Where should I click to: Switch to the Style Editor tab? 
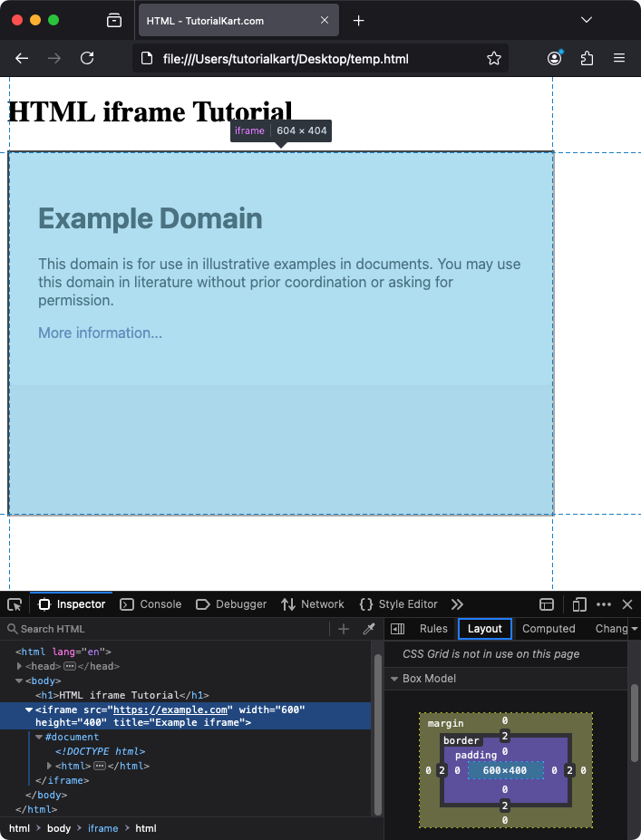(x=398, y=604)
